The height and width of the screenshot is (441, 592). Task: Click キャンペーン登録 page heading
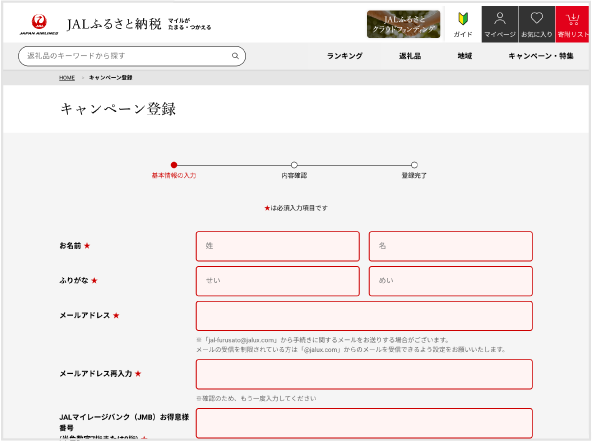coord(118,109)
